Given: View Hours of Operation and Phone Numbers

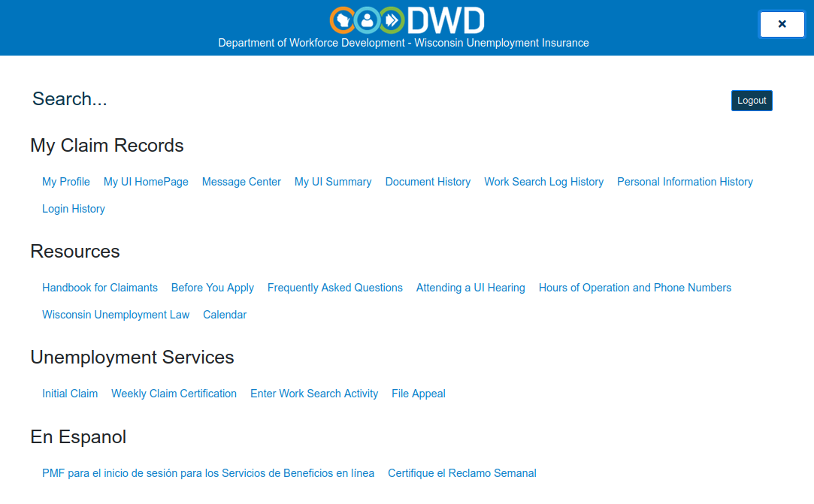Looking at the screenshot, I should click(x=635, y=288).
